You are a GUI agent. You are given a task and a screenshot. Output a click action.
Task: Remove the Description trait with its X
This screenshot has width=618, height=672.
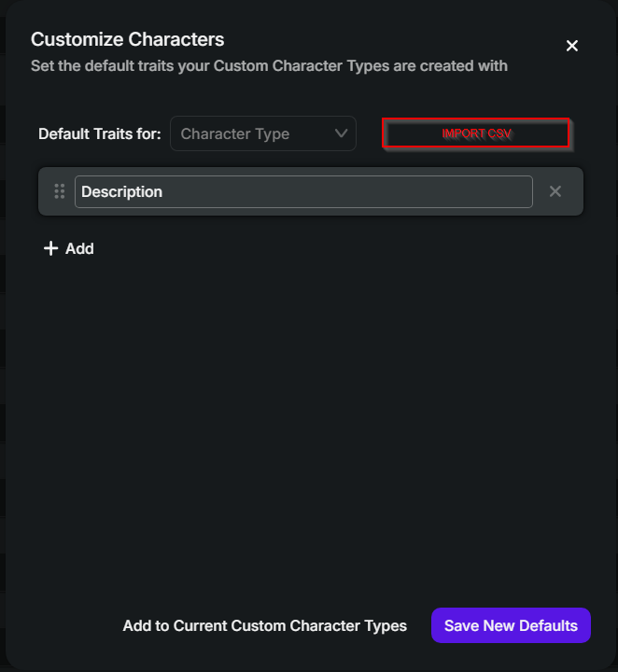coord(555,191)
